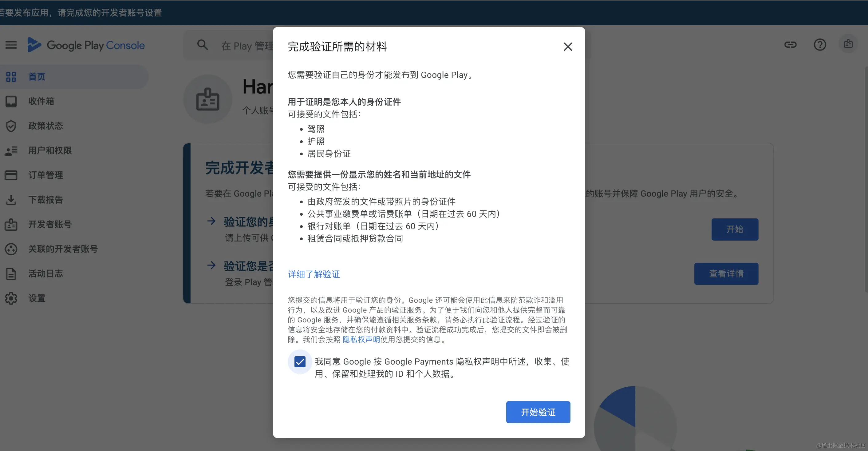868x451 pixels.
Task: Click 由政府签发的文件或带照片的身份证件
Action: pyautogui.click(x=381, y=202)
